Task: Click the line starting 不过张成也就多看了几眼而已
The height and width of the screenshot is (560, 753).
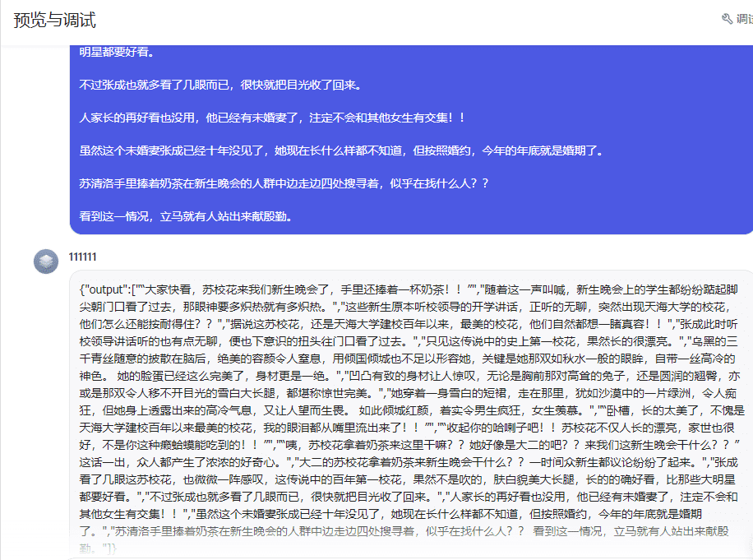Action: coord(221,85)
